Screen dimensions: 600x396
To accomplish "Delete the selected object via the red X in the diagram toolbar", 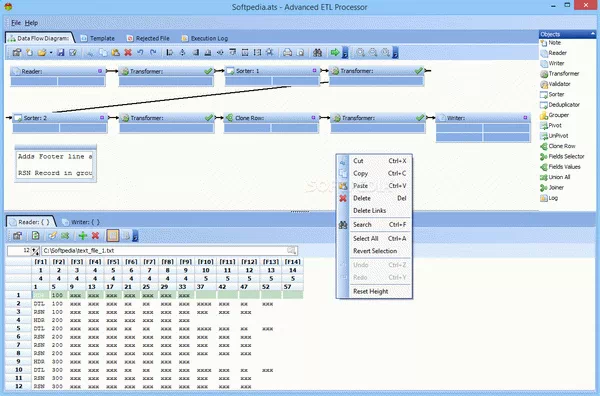I will [128, 52].
